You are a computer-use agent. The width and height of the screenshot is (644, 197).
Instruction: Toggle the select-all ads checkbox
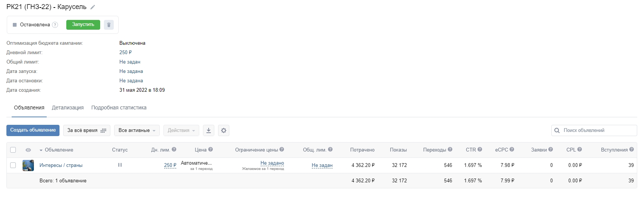pyautogui.click(x=13, y=150)
